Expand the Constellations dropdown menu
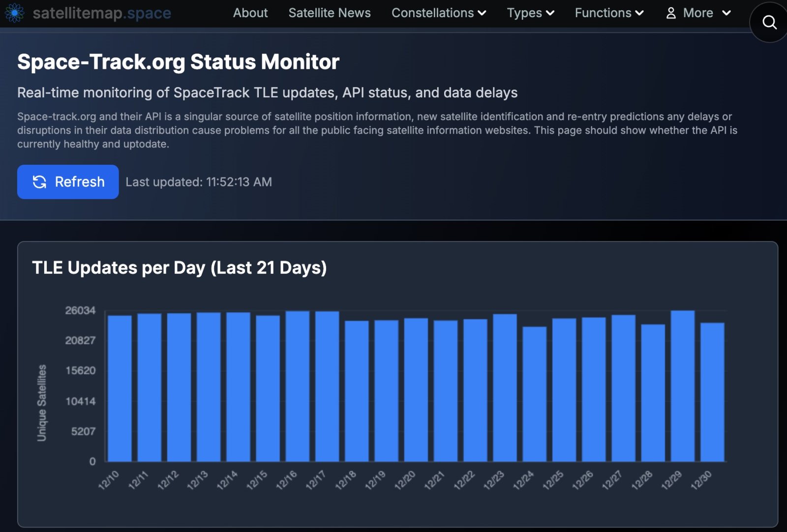This screenshot has height=532, width=787. [x=438, y=13]
